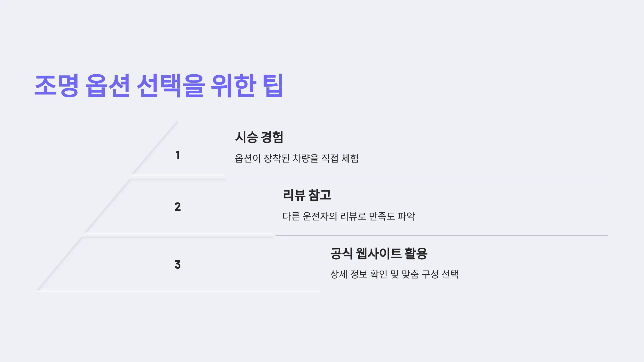Select pyramid level number 1
This screenshot has width=644, height=362.
(178, 155)
